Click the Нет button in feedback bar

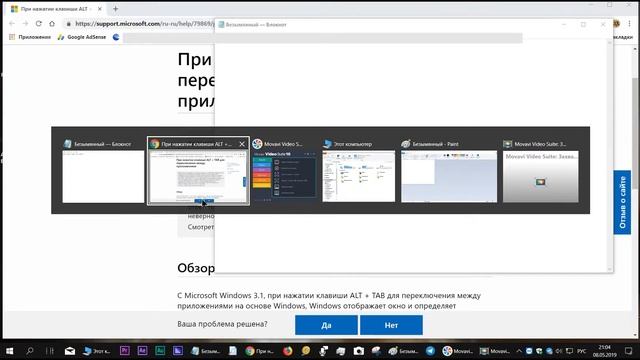pyautogui.click(x=391, y=325)
